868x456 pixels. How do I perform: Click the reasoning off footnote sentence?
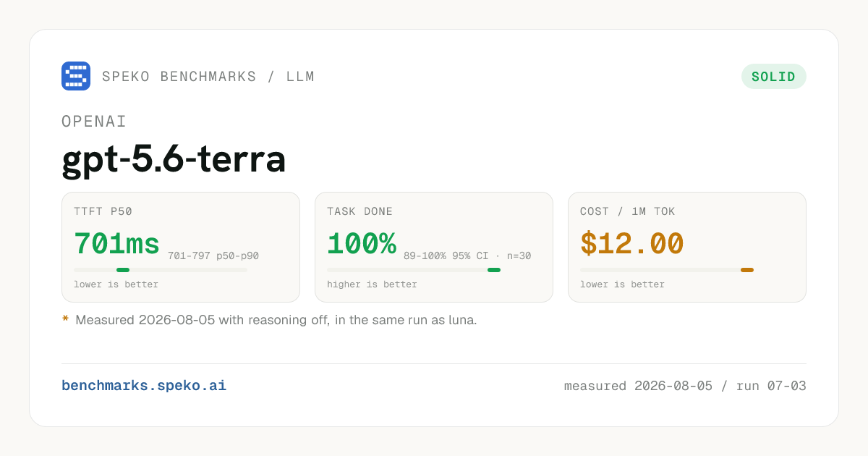point(276,320)
